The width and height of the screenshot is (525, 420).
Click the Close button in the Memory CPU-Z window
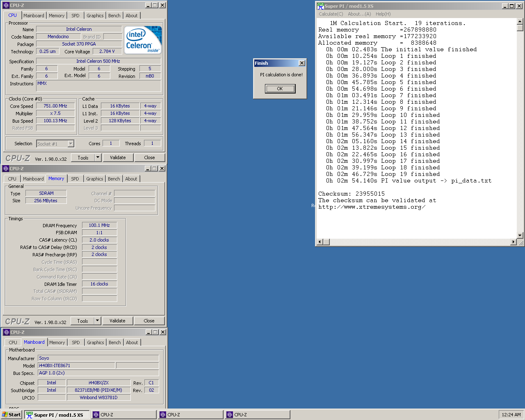(x=149, y=321)
